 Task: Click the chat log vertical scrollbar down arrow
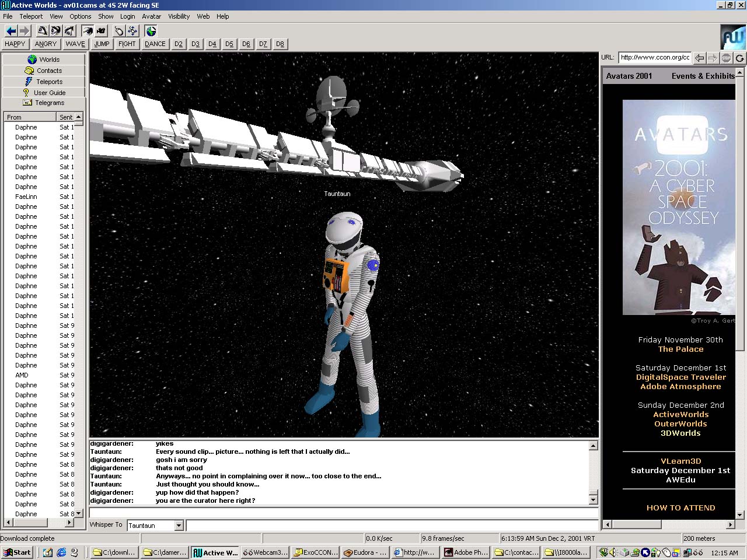pyautogui.click(x=594, y=500)
